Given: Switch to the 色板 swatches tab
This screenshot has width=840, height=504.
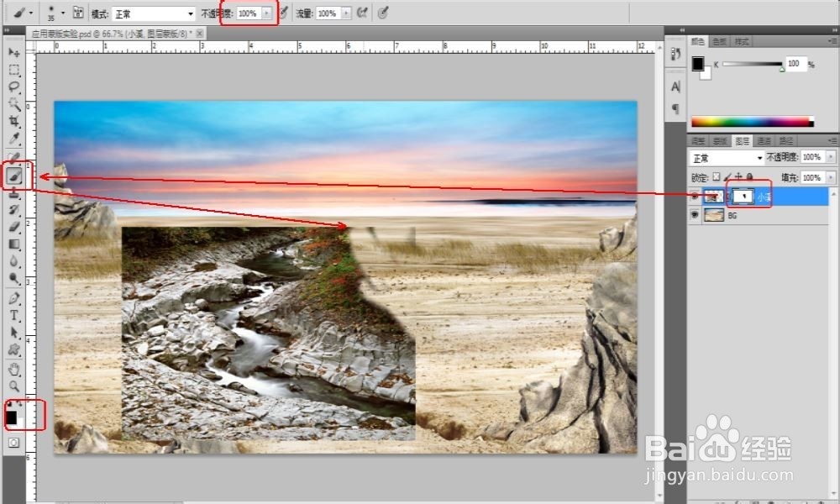Looking at the screenshot, I should [720, 41].
